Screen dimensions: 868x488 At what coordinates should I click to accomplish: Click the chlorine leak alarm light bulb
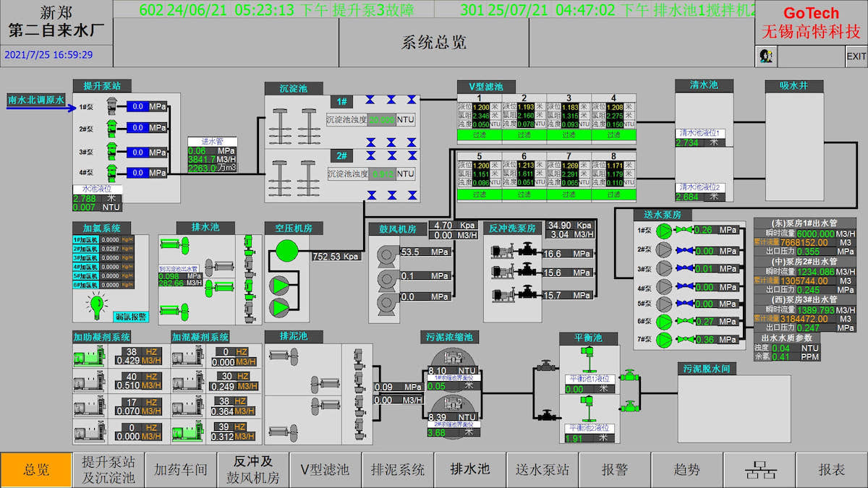97,306
